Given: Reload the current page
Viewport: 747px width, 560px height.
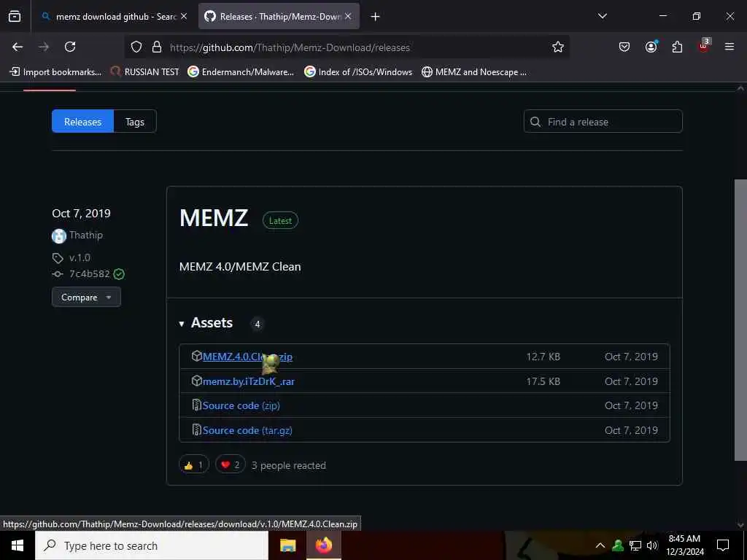Looking at the screenshot, I should click(70, 47).
